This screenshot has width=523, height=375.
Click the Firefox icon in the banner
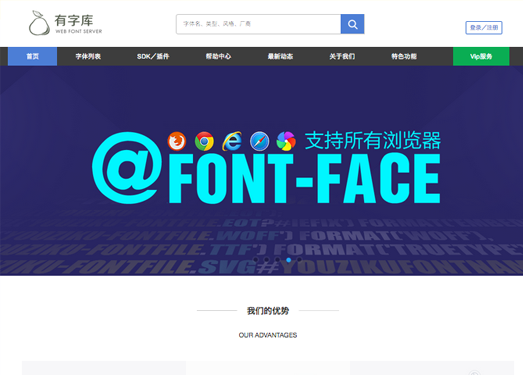pos(177,141)
